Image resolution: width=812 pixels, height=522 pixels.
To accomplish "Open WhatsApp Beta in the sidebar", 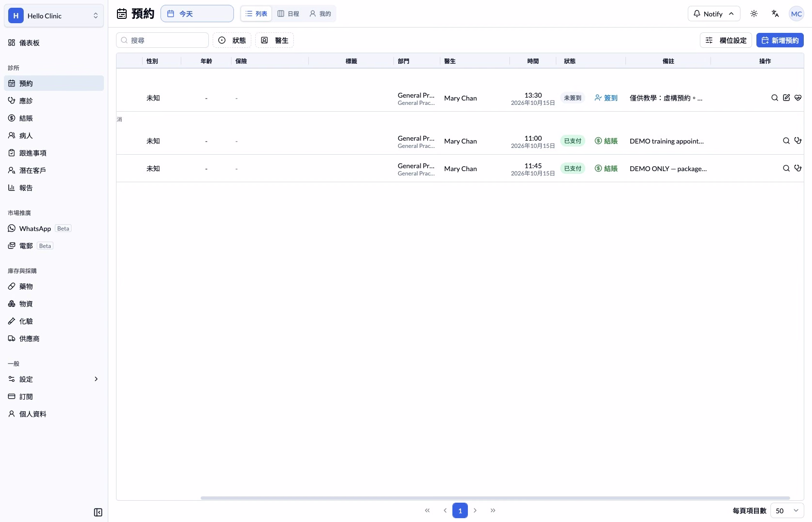I will tap(54, 228).
